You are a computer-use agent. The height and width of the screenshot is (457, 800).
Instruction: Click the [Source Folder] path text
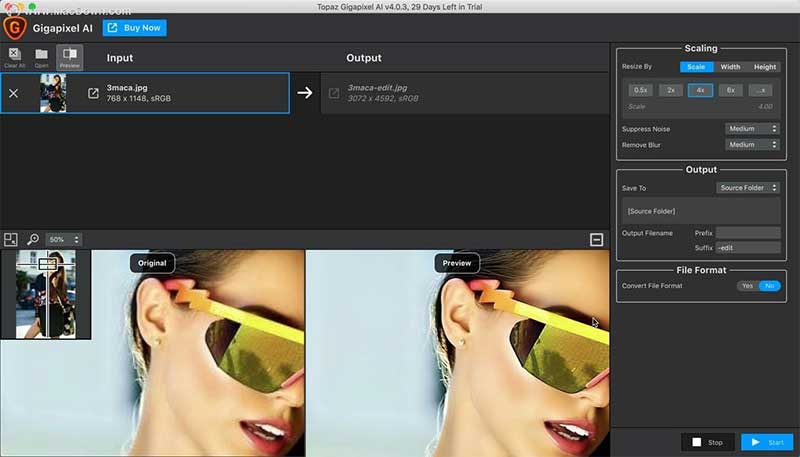point(651,211)
